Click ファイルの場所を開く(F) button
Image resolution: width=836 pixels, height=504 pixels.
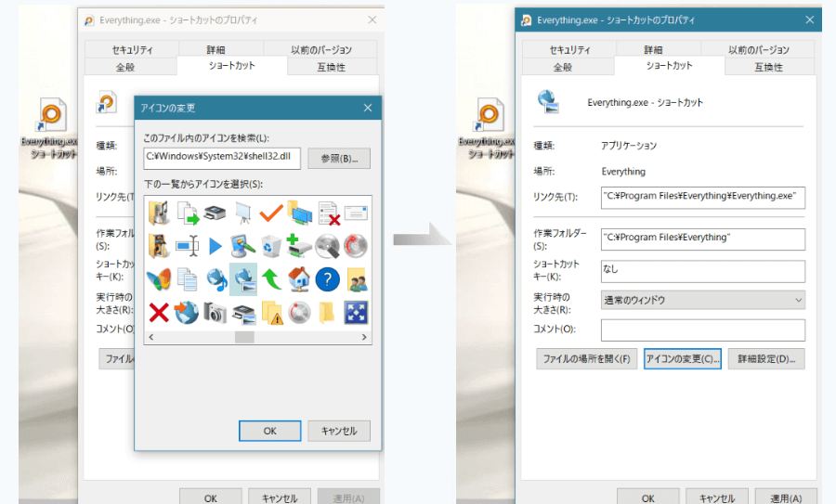586,358
